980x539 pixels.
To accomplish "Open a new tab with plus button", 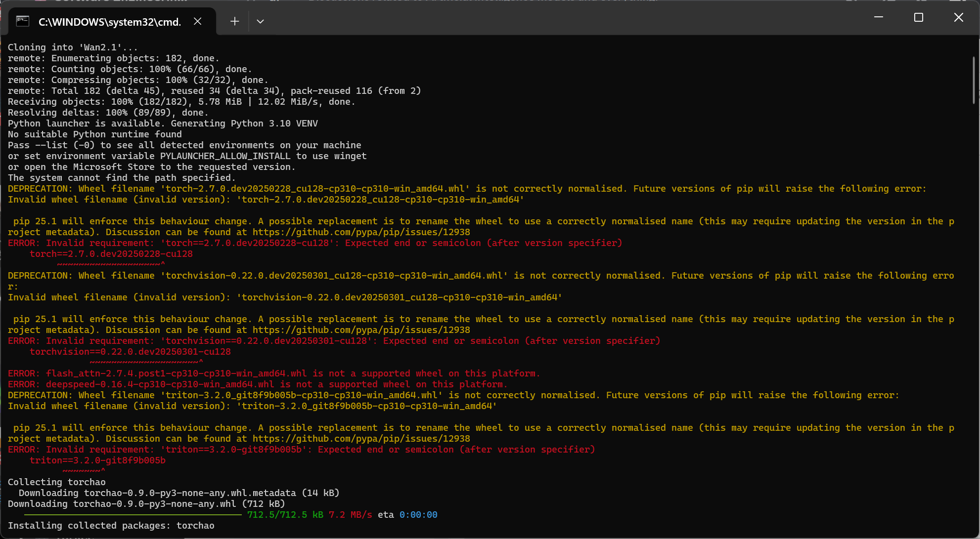I will click(x=235, y=21).
